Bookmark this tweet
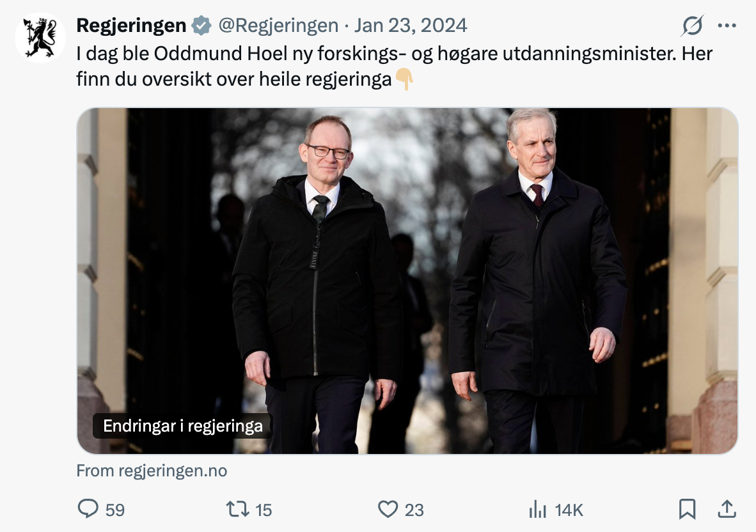 pos(687,509)
